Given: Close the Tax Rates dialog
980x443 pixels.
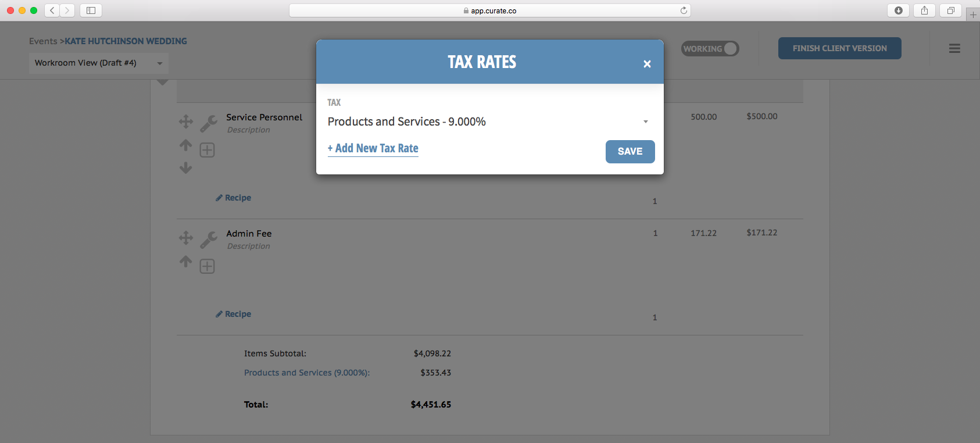Looking at the screenshot, I should click(x=647, y=64).
